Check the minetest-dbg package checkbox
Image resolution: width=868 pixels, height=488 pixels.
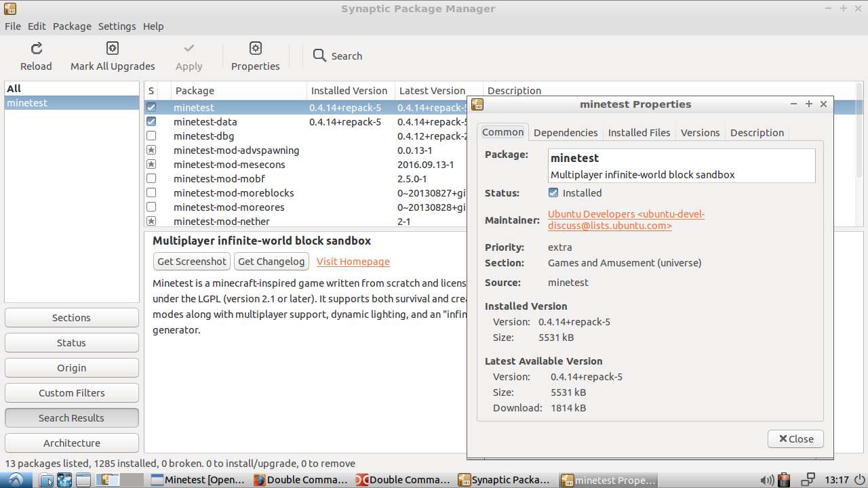click(x=151, y=136)
